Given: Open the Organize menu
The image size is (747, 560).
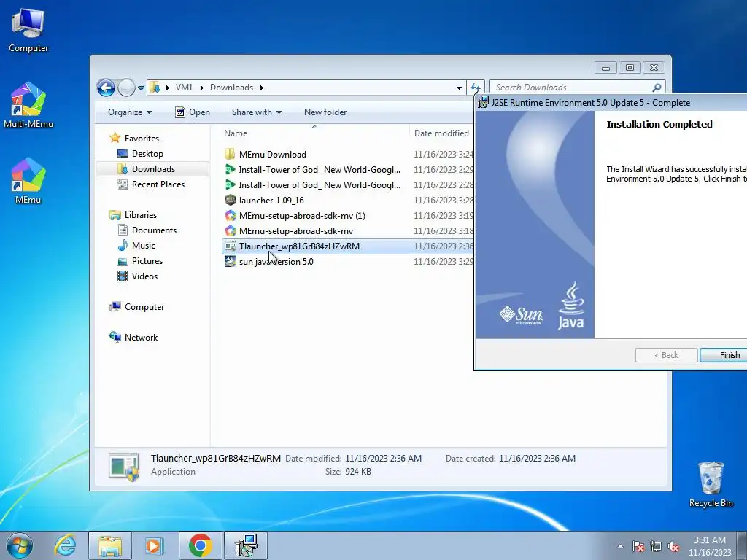Looking at the screenshot, I should tap(130, 112).
